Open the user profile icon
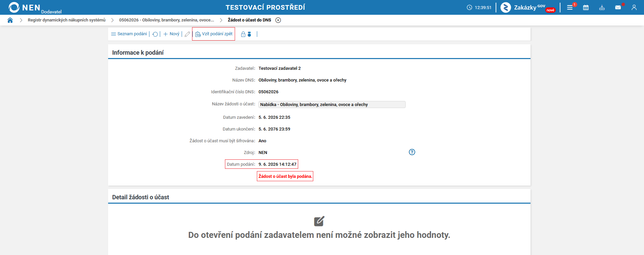The height and width of the screenshot is (255, 644). [x=634, y=7]
